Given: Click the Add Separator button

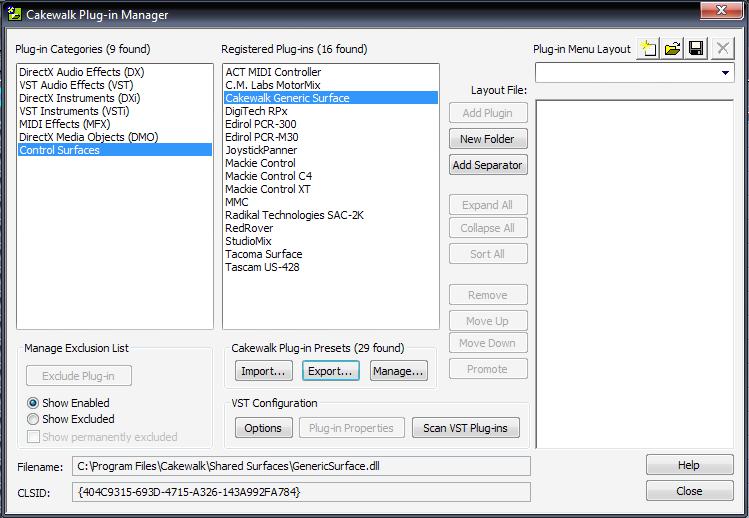Looking at the screenshot, I should (488, 165).
